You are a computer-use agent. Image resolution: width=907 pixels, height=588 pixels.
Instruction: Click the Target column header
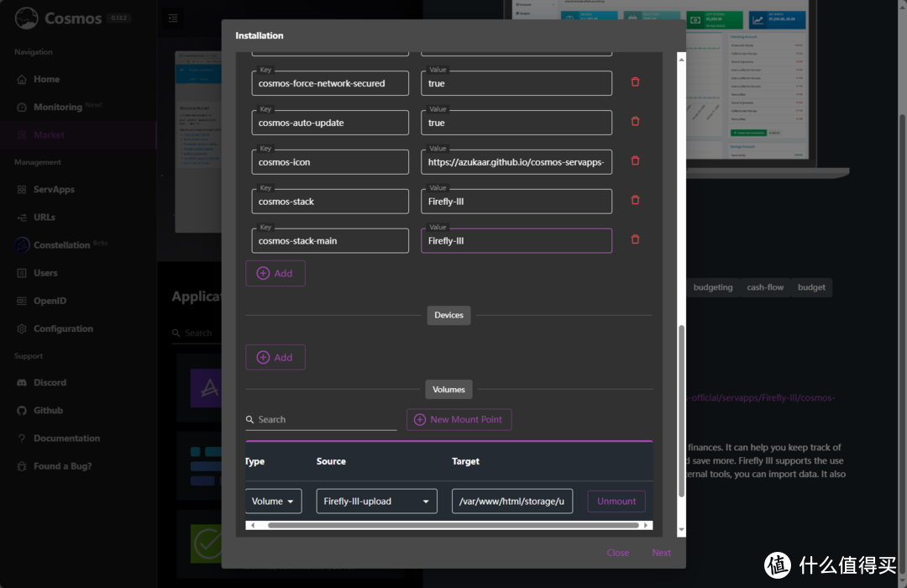coord(465,461)
